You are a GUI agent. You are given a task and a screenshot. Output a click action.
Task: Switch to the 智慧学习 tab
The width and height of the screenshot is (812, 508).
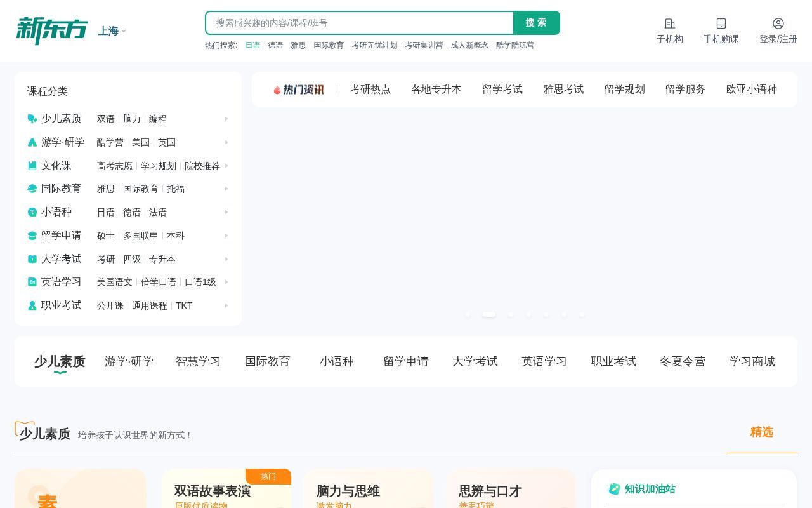(199, 361)
